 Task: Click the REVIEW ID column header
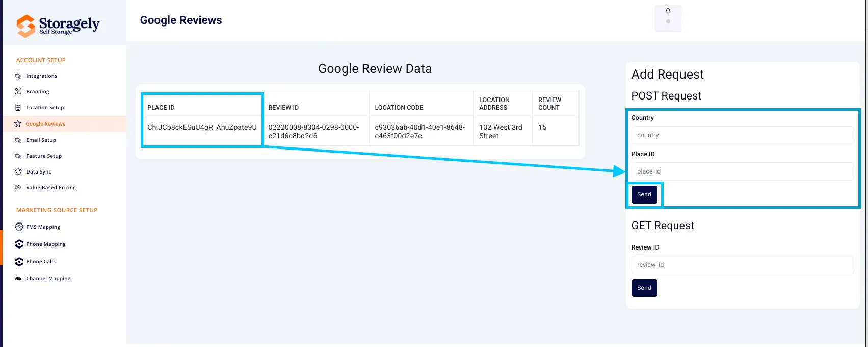[x=283, y=108]
